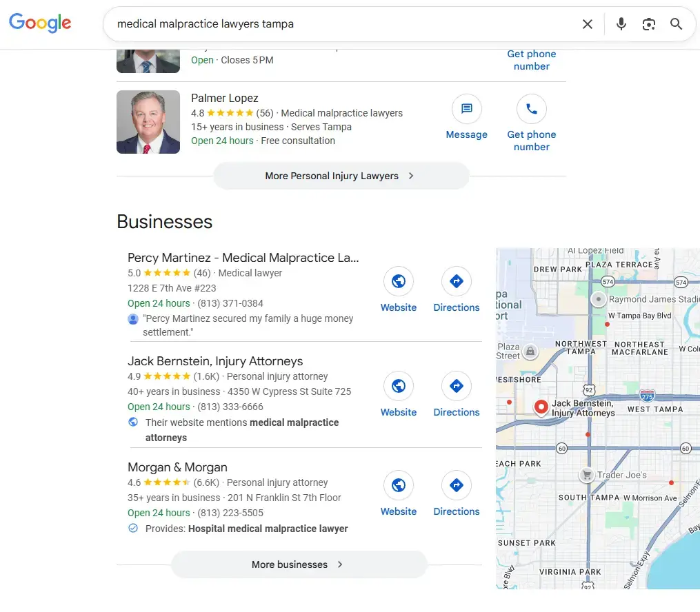
Task: Open Percy Martinez business listing title
Action: pyautogui.click(x=243, y=258)
